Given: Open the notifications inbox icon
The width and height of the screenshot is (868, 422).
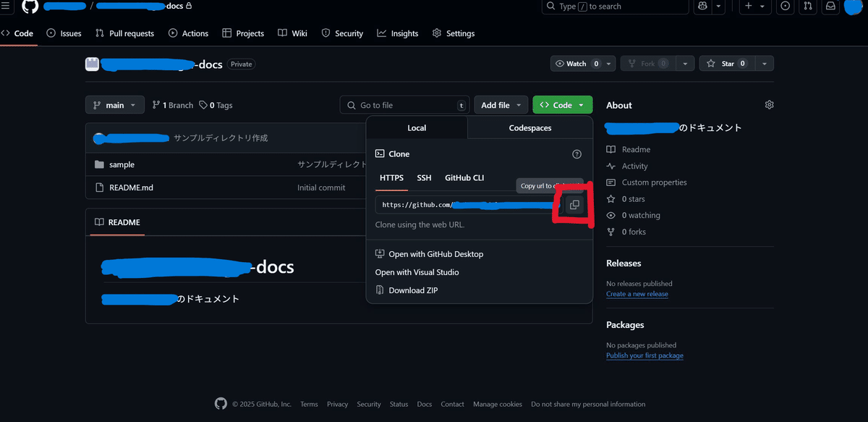Looking at the screenshot, I should coord(830,6).
